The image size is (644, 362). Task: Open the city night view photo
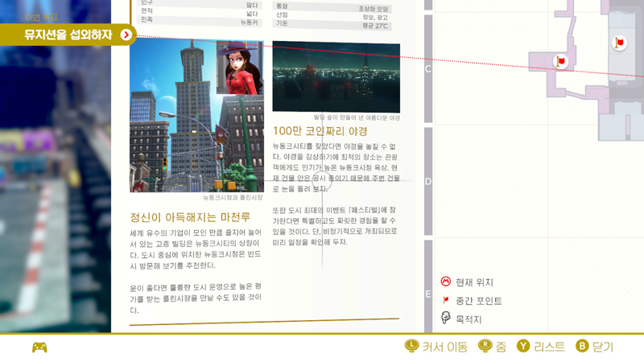pyautogui.click(x=336, y=76)
